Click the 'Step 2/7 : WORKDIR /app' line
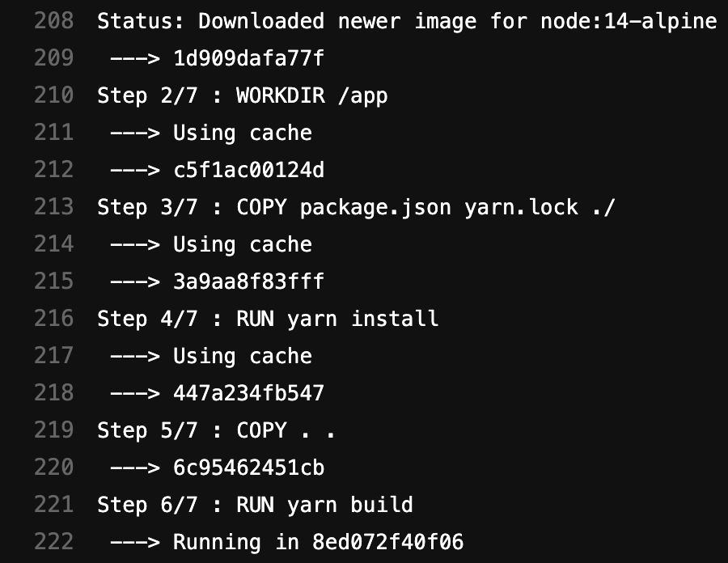728x563 pixels. pos(243,95)
